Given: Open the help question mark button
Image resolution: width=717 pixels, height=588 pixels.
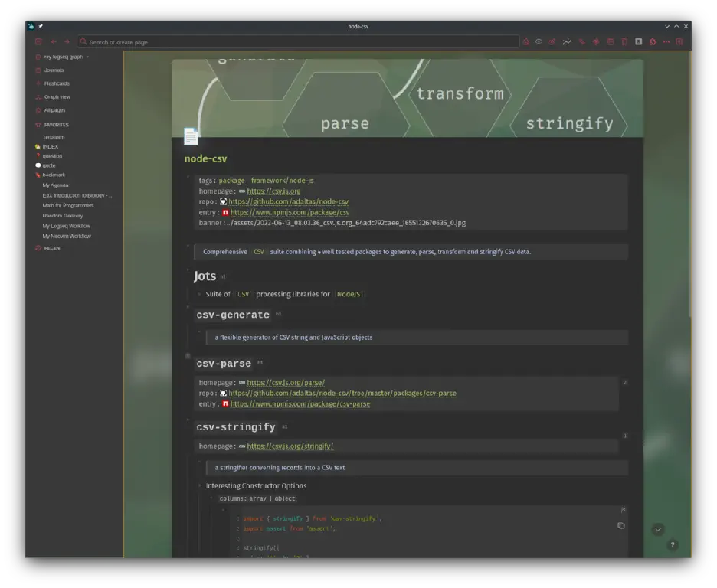Looking at the screenshot, I should pos(673,544).
